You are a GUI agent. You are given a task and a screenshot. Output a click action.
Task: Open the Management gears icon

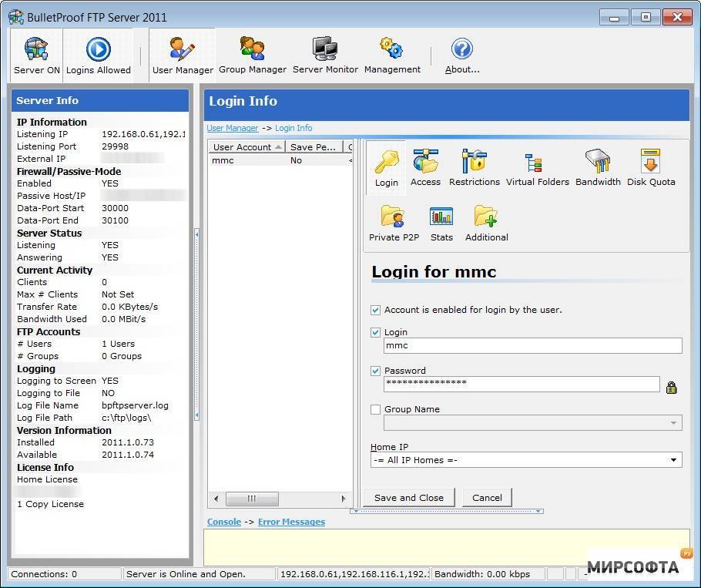click(391, 48)
